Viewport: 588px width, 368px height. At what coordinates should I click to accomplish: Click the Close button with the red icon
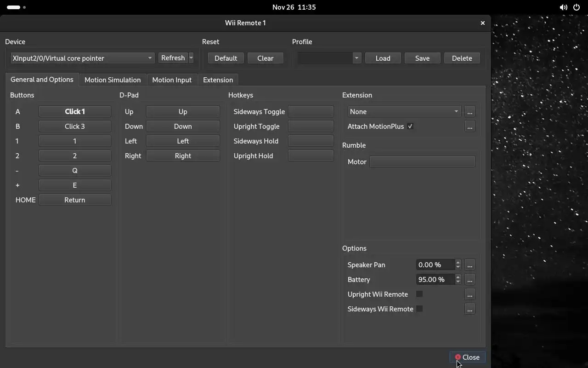click(467, 357)
